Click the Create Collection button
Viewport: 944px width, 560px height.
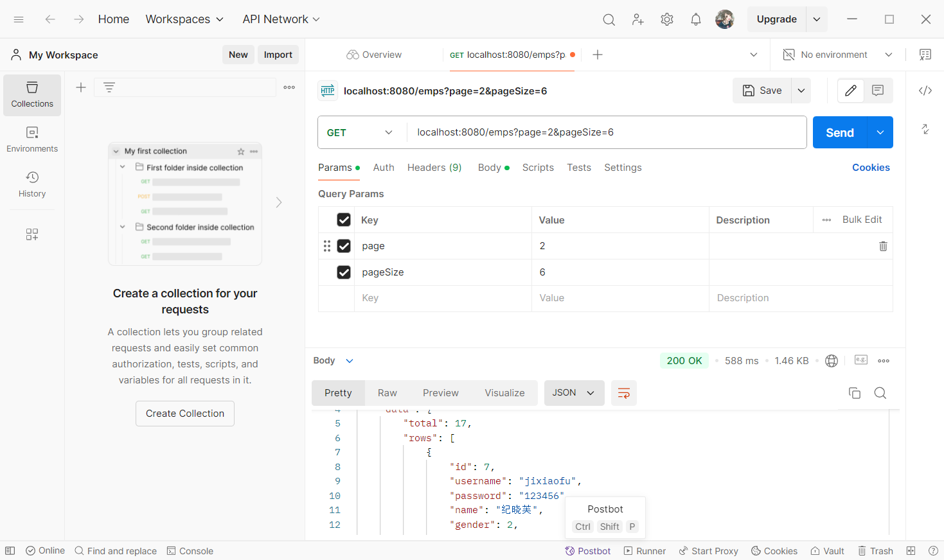pos(185,414)
